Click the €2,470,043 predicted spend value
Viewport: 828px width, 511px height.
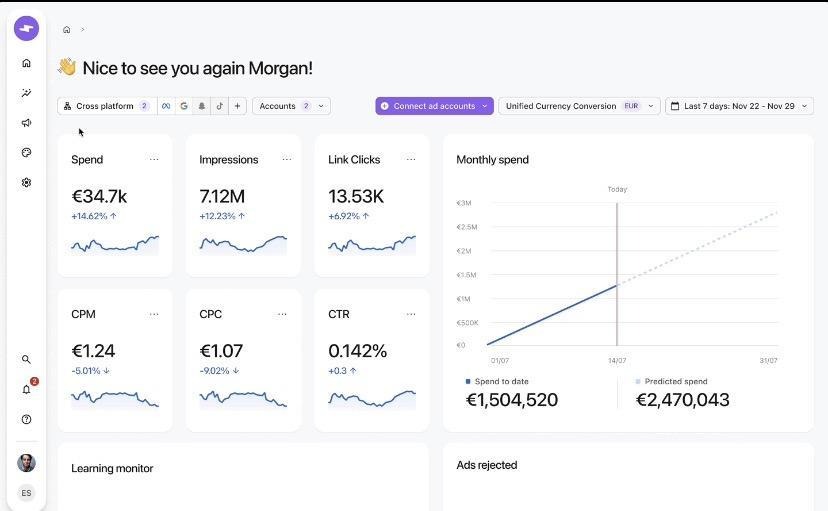(x=682, y=400)
